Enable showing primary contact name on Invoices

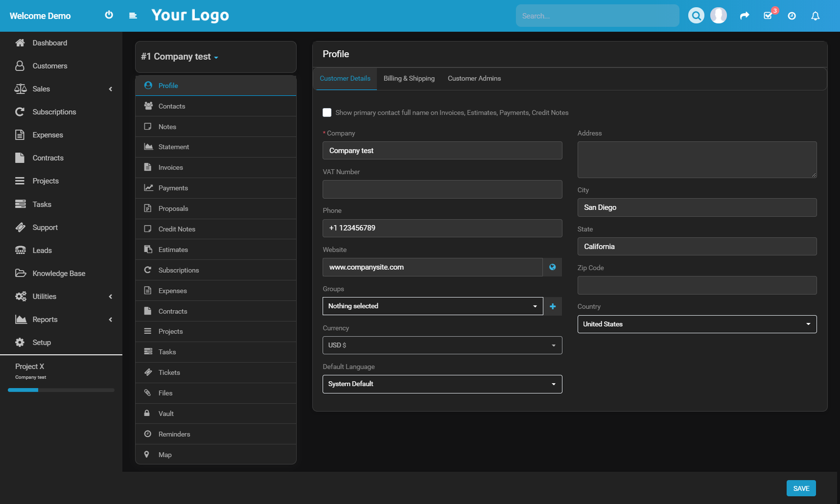(x=327, y=112)
